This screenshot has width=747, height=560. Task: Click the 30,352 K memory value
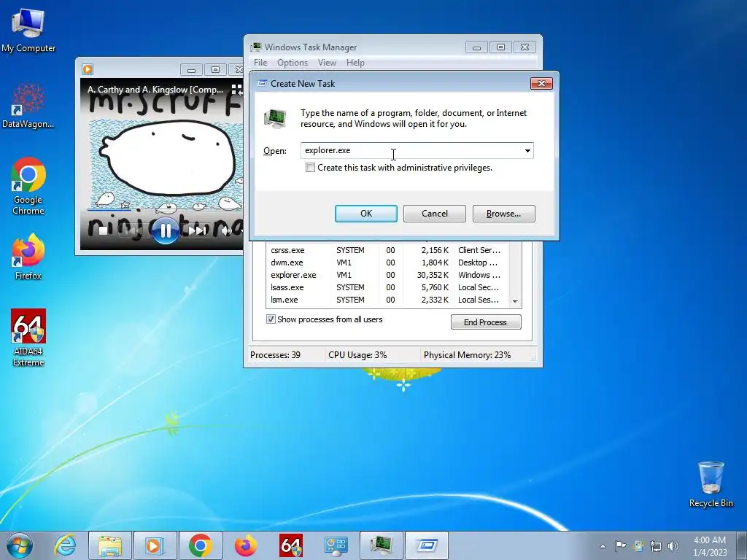(x=433, y=275)
